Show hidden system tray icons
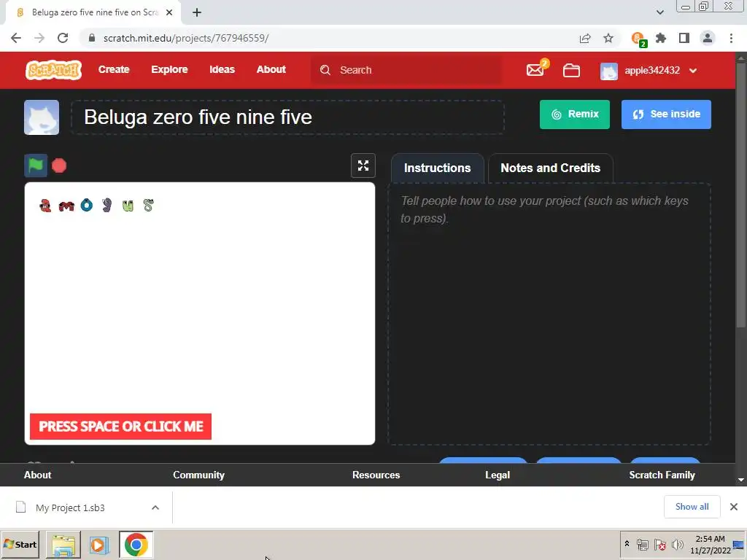The image size is (747, 560). [x=627, y=544]
